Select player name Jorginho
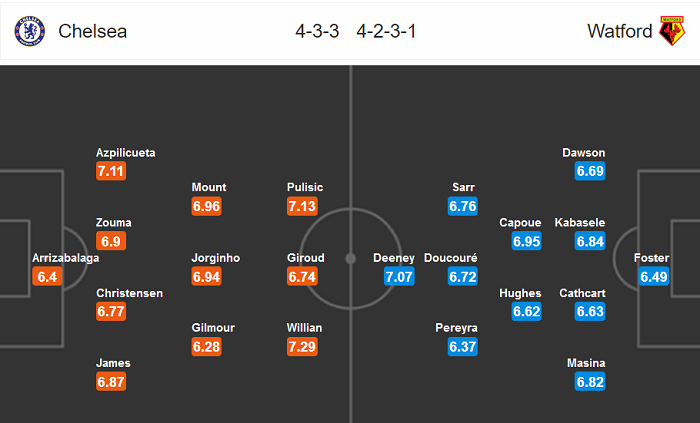The width and height of the screenshot is (700, 423). click(x=216, y=257)
